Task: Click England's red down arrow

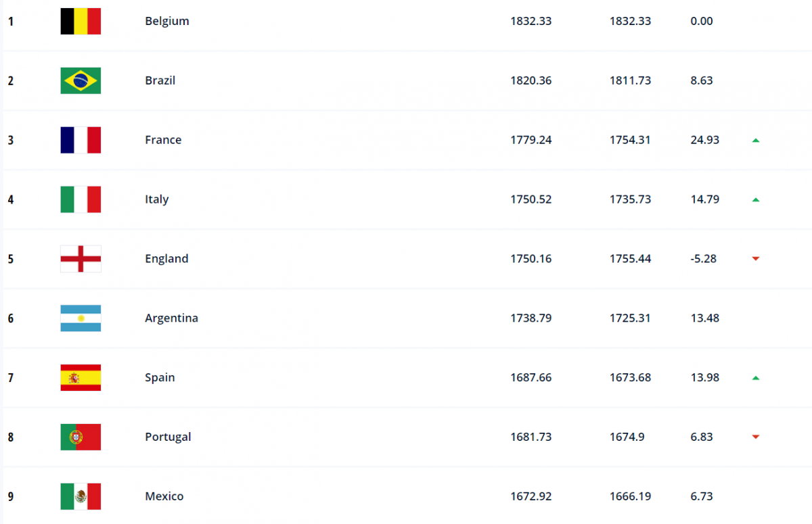Action: coord(756,259)
